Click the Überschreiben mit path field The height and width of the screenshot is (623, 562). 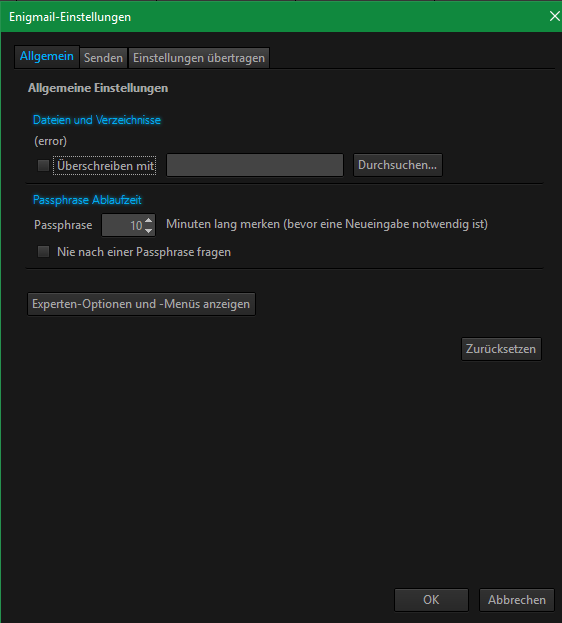click(255, 165)
